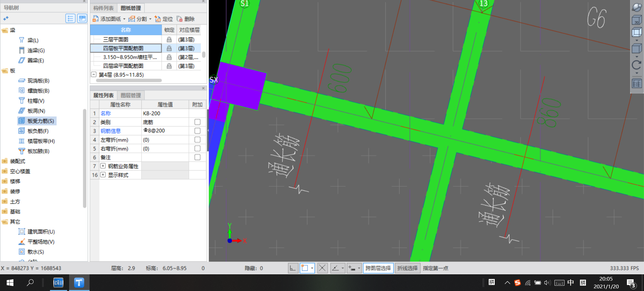Open the angle snap dropdown in status bar
Screen dimensions: 644x291
tap(342, 268)
